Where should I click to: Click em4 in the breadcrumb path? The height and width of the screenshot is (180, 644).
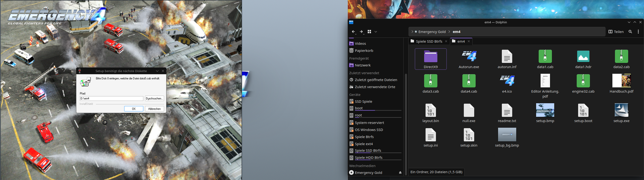click(457, 32)
